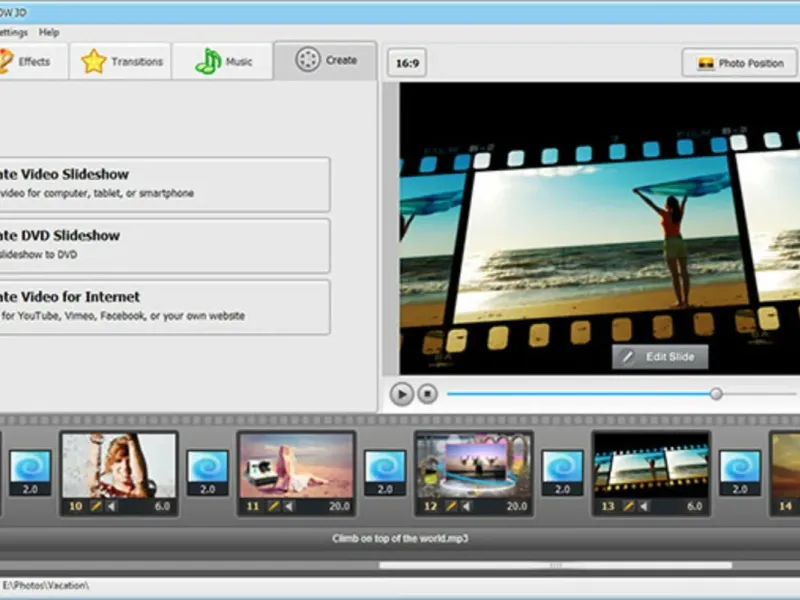Choose Create DVD Slideshow option
The width and height of the screenshot is (800, 600).
164,245
